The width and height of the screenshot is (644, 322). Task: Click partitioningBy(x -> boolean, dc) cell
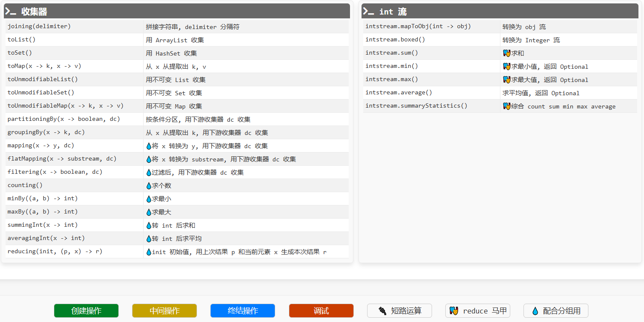(74, 119)
